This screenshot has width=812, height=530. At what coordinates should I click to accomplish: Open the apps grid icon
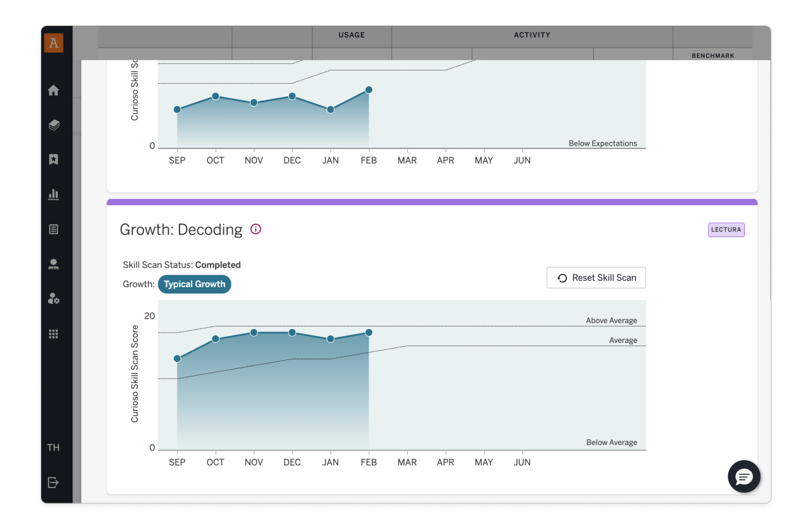54,333
